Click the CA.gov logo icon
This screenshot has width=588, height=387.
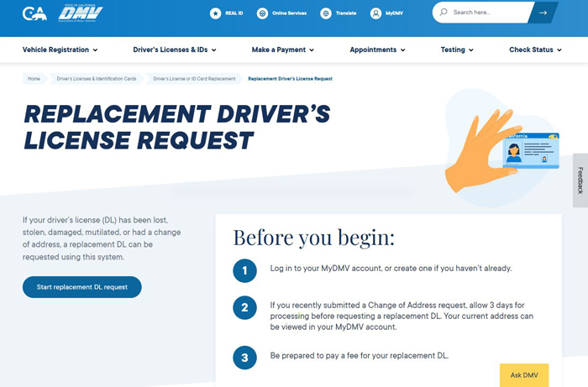34,13
